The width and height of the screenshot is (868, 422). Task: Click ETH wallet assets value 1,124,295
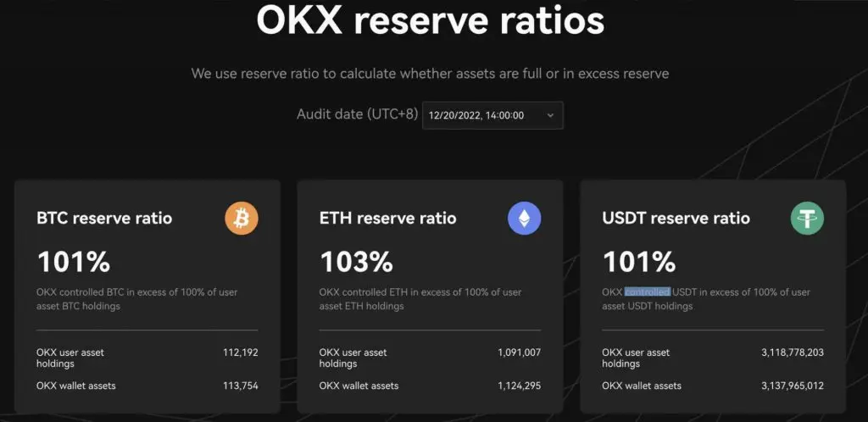[519, 386]
